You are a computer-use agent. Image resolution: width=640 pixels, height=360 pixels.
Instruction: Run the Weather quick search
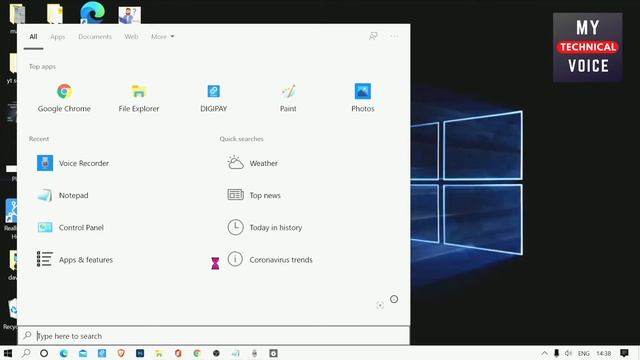click(x=252, y=163)
